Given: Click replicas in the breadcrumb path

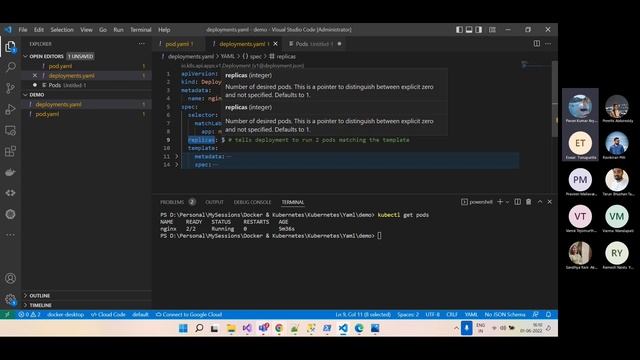Looking at the screenshot, I should [286, 56].
